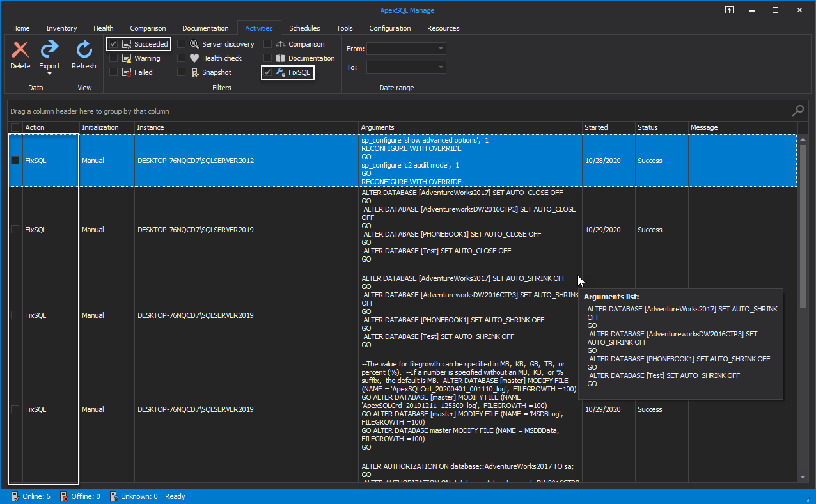Click the Export icon
The height and width of the screenshot is (504, 816).
[49, 49]
